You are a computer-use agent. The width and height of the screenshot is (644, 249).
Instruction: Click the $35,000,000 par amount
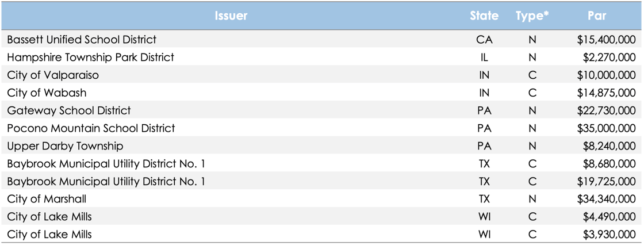pyautogui.click(x=607, y=128)
